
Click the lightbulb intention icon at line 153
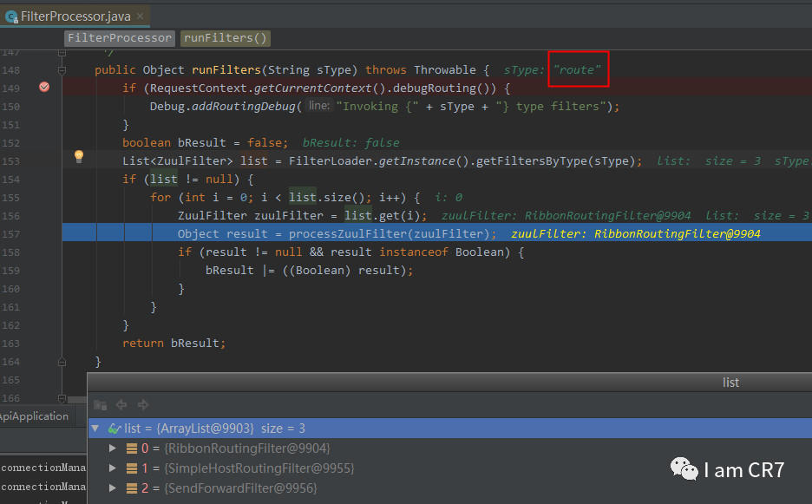(79, 156)
